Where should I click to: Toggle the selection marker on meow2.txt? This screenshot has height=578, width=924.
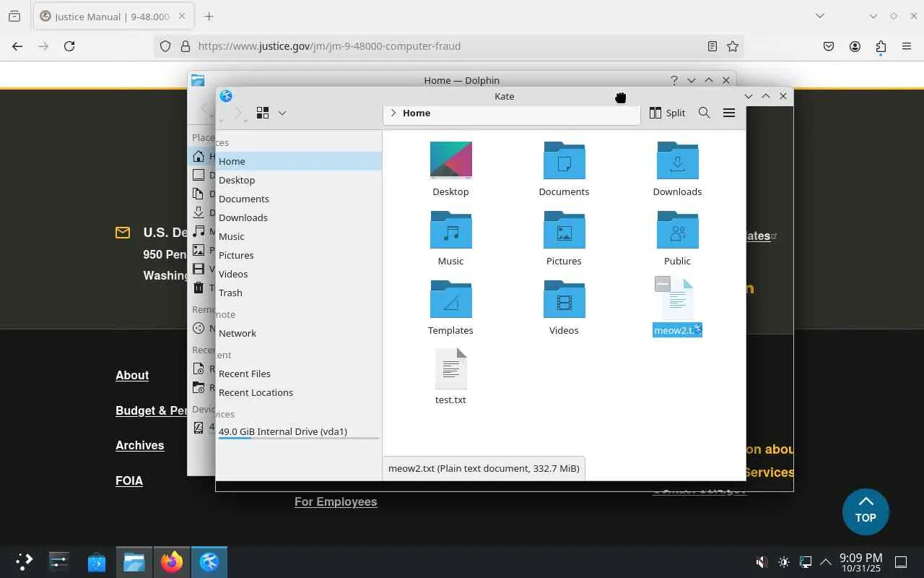663,284
